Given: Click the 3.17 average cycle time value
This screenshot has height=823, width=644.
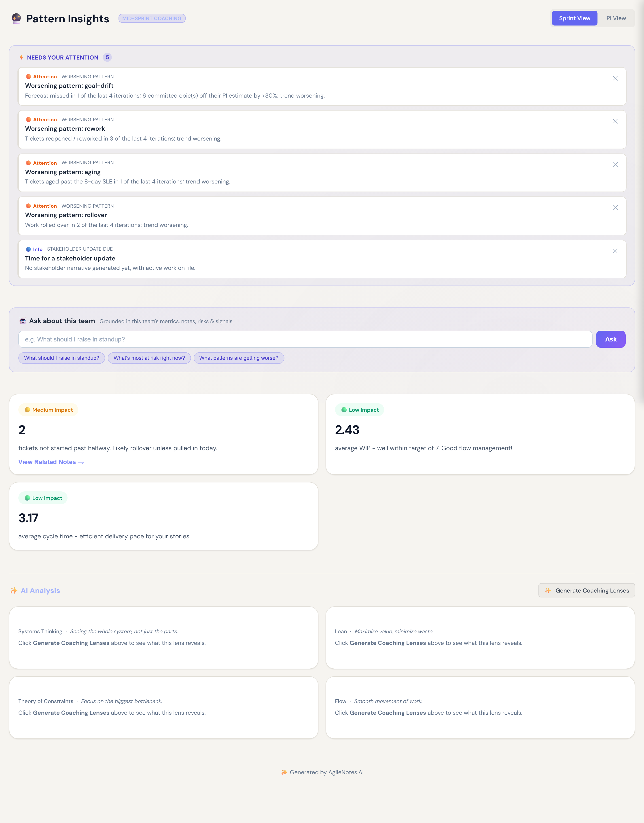Looking at the screenshot, I should coord(28,518).
